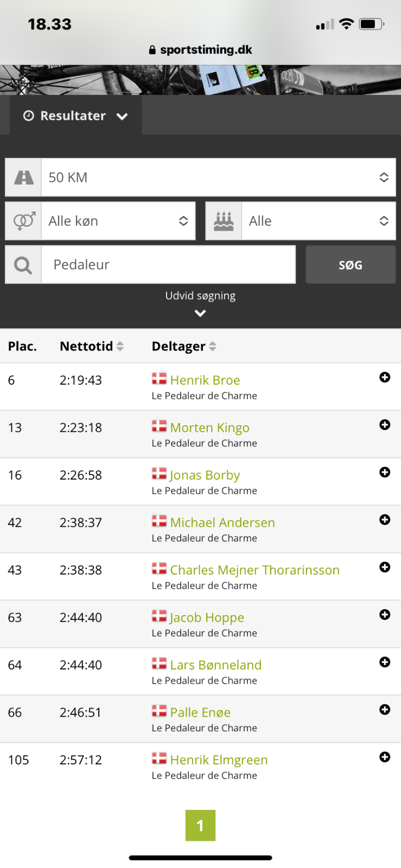The height and width of the screenshot is (868, 401).
Task: Show plus details for Jonas Borby
Action: pos(385,473)
